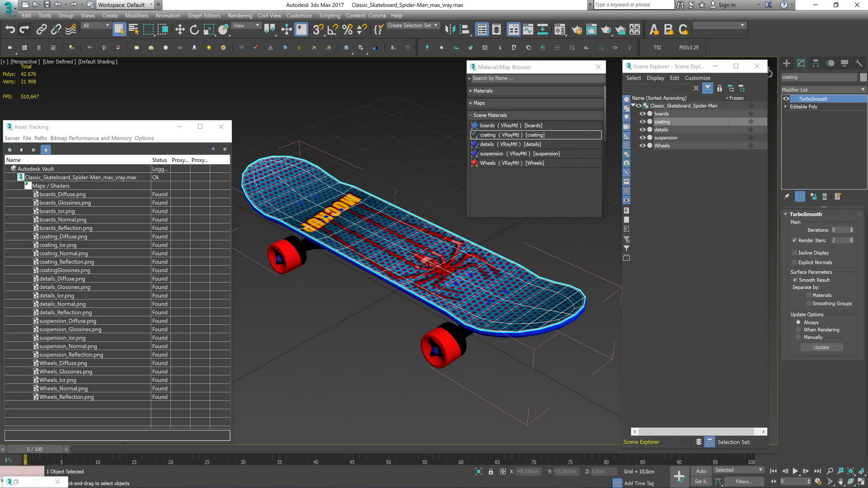
Task: Toggle visibility eye of suspension object
Action: click(642, 138)
